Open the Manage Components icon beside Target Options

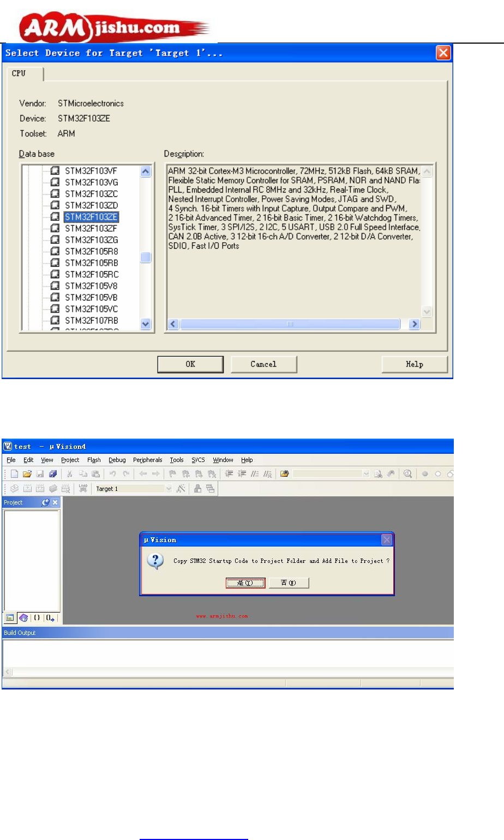(197, 489)
